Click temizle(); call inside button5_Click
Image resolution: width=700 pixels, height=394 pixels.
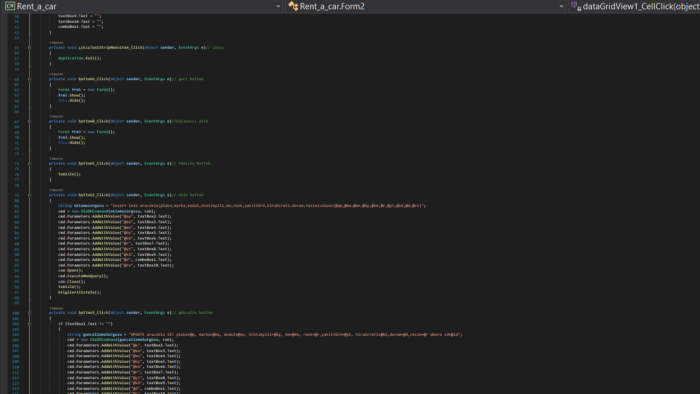point(69,174)
